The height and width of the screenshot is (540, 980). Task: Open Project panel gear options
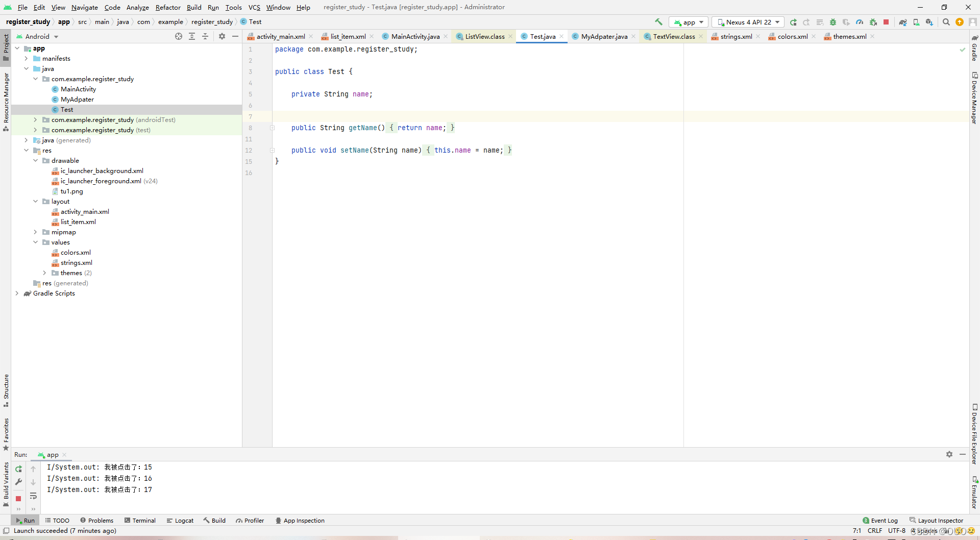pos(222,36)
